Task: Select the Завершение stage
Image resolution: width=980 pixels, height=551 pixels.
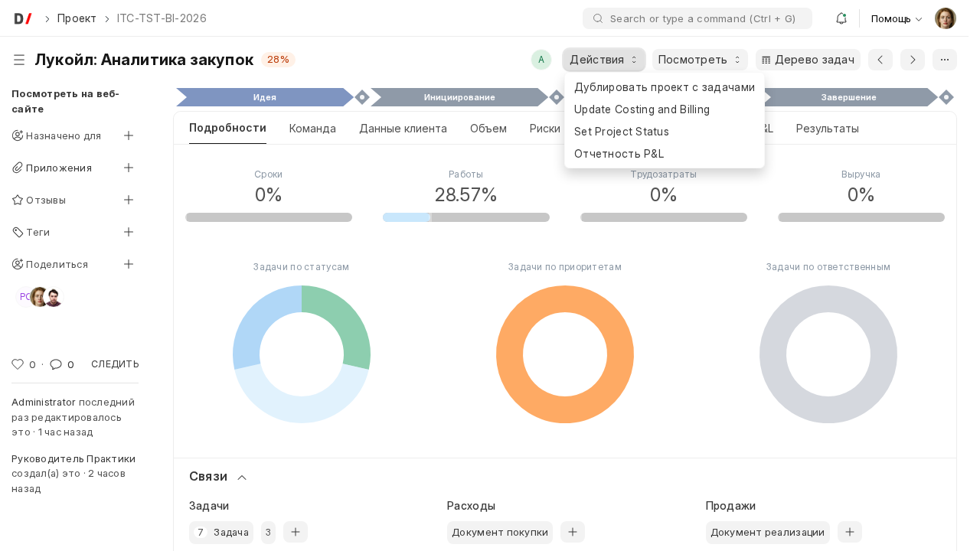Action: pos(848,97)
